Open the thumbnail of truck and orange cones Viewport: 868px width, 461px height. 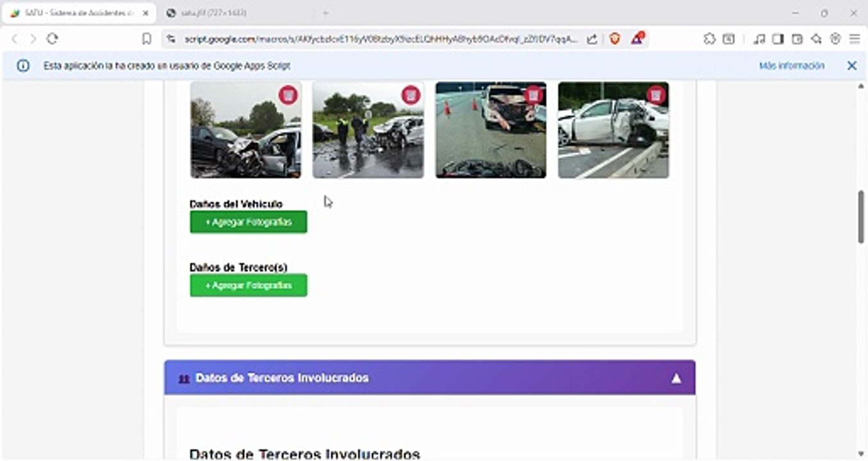491,130
